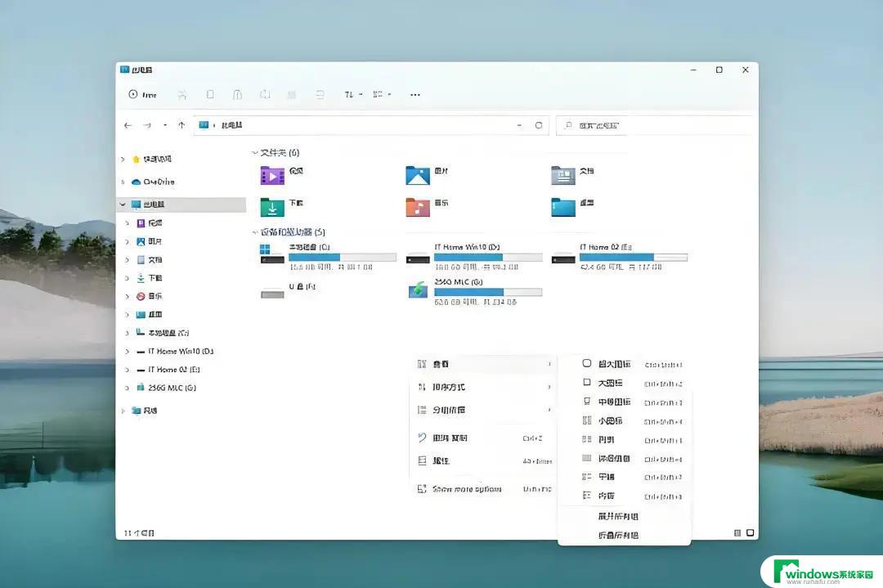Click the Rename icon in toolbar
This screenshot has width=883, height=588.
pos(265,95)
